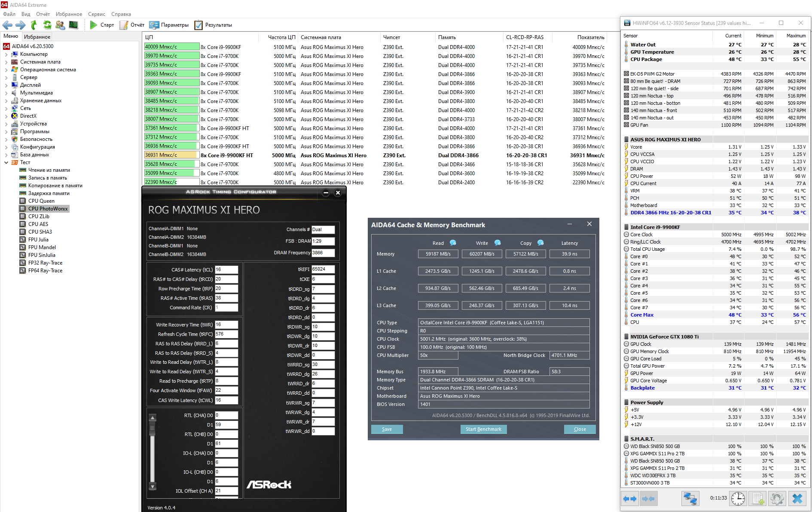Go back with AIDA64 blue left arrow
Image resolution: width=812 pixels, height=512 pixels.
click(x=7, y=25)
